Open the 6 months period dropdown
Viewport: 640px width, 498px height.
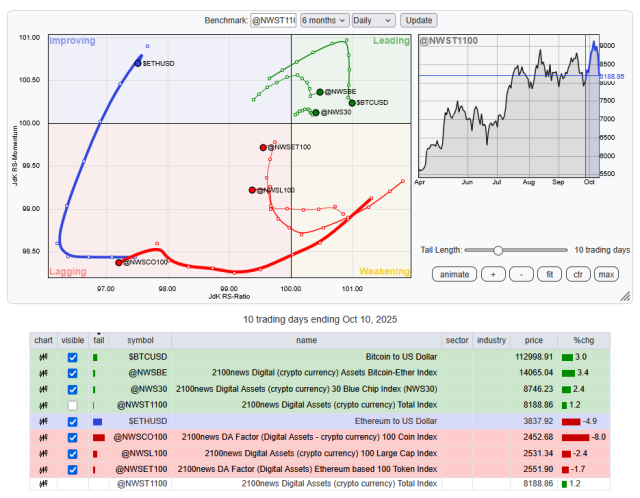coord(324,20)
